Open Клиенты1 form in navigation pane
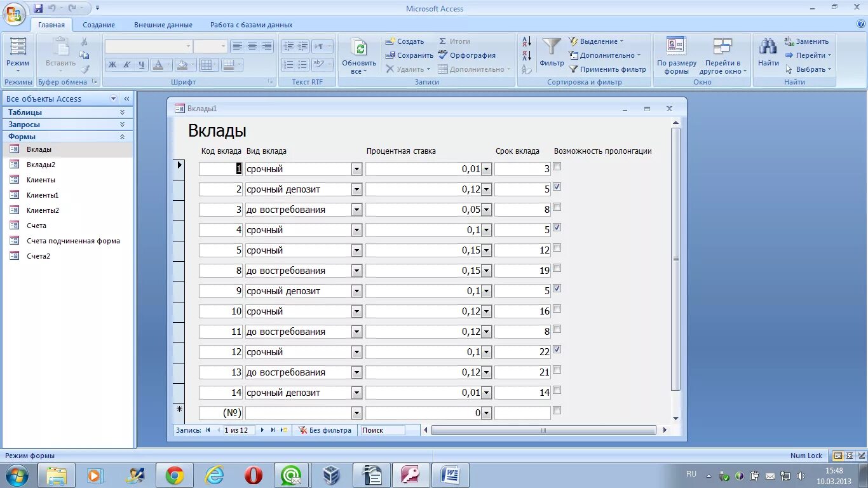This screenshot has height=488, width=868. [43, 195]
